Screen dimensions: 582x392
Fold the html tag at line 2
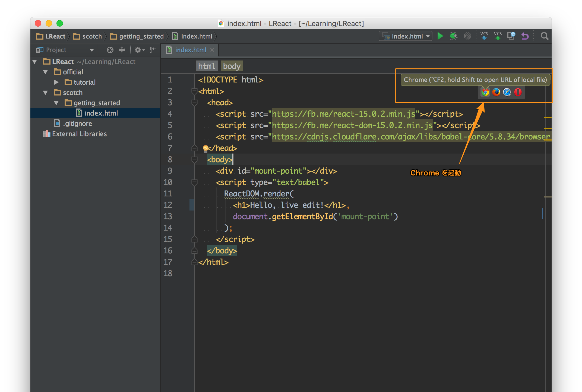coord(194,91)
